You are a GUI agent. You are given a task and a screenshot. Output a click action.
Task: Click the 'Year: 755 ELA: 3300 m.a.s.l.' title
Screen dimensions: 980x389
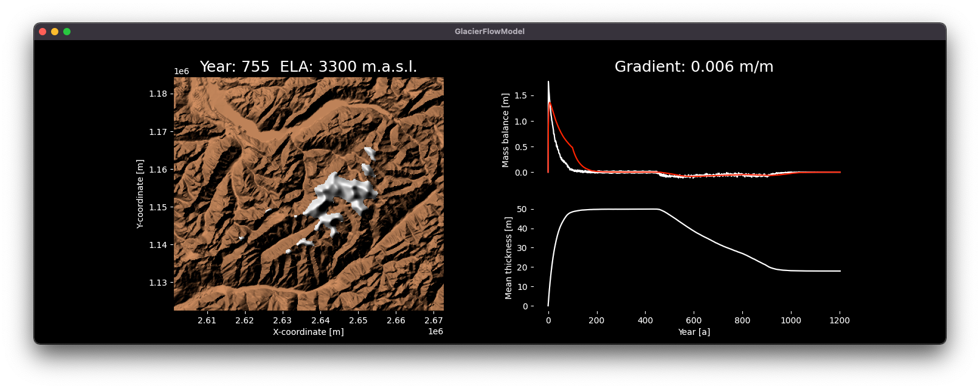tap(308, 67)
